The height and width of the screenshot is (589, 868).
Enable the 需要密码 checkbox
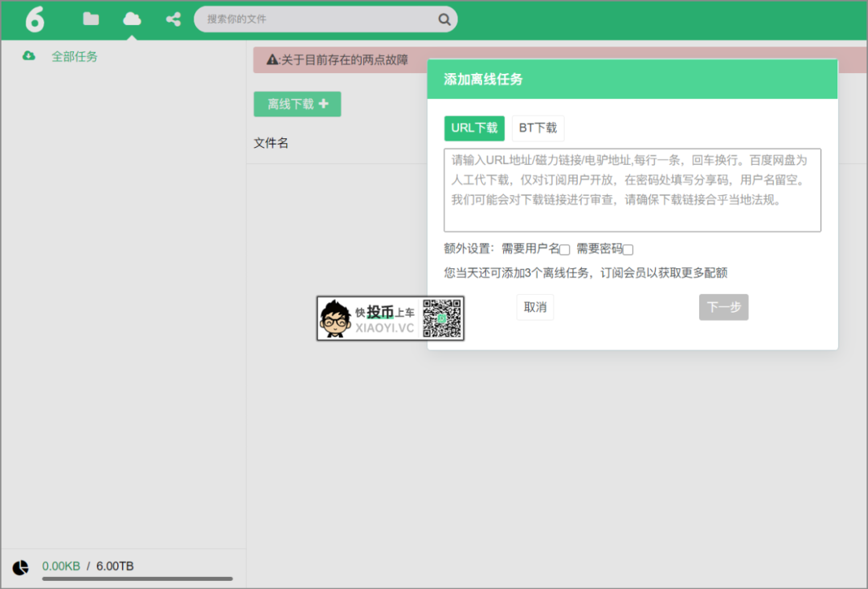coord(626,250)
